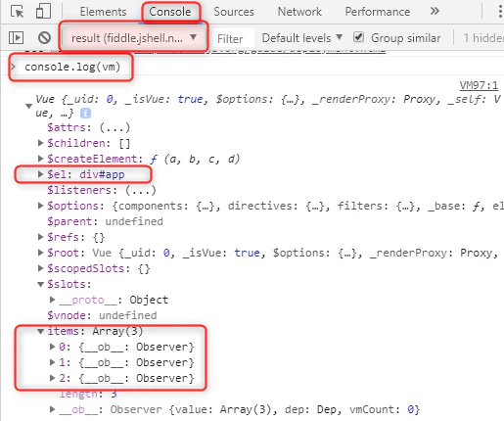Clear the console with the ban icon
Screen dimensions: 504x421
(x=44, y=38)
